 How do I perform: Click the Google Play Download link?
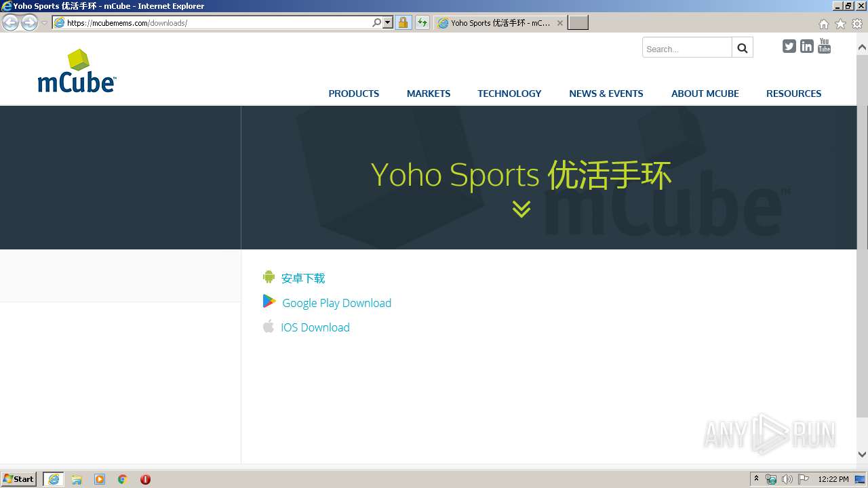[x=336, y=303]
